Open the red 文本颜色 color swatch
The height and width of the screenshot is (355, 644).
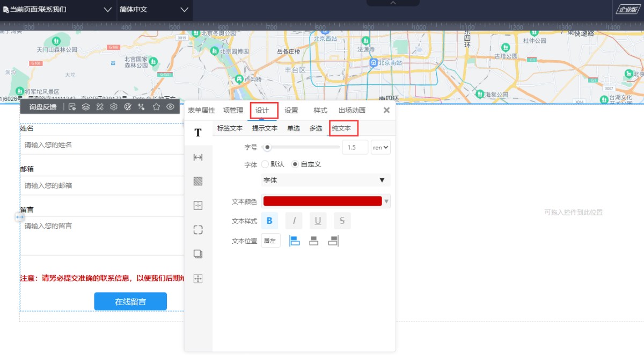click(x=322, y=201)
